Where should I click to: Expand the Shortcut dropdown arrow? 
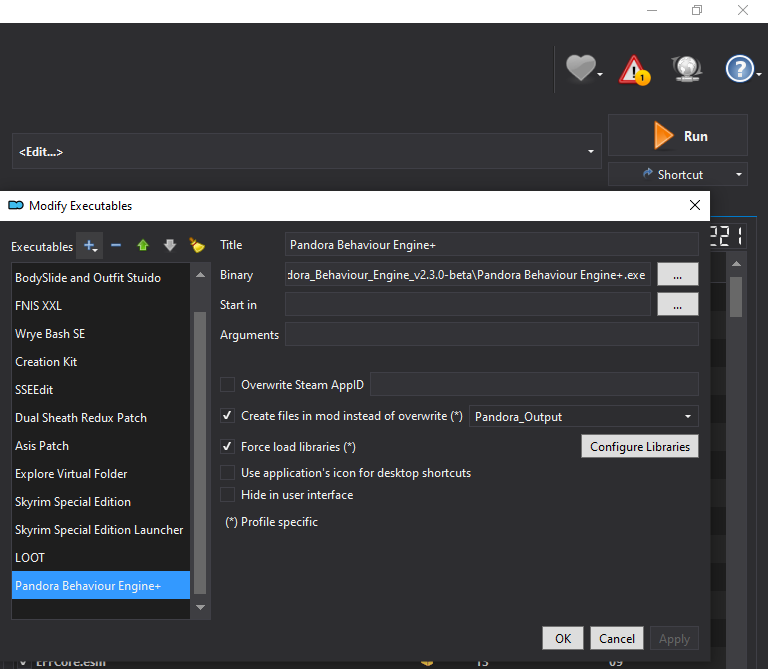coord(739,174)
